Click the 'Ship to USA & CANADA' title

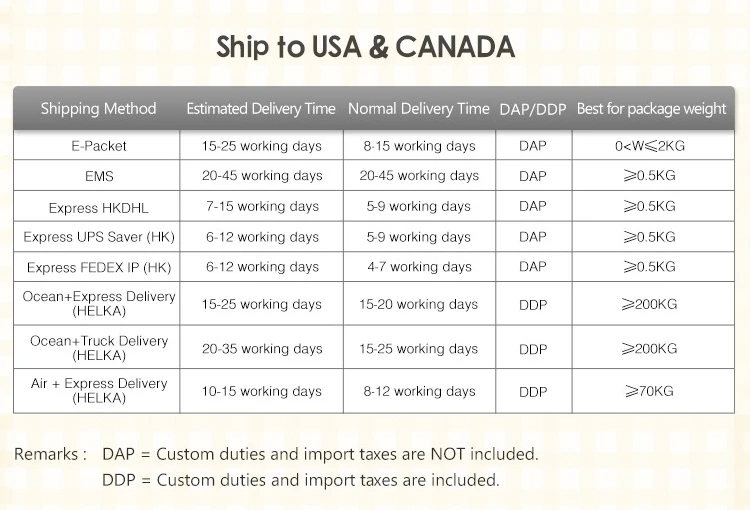pos(366,47)
